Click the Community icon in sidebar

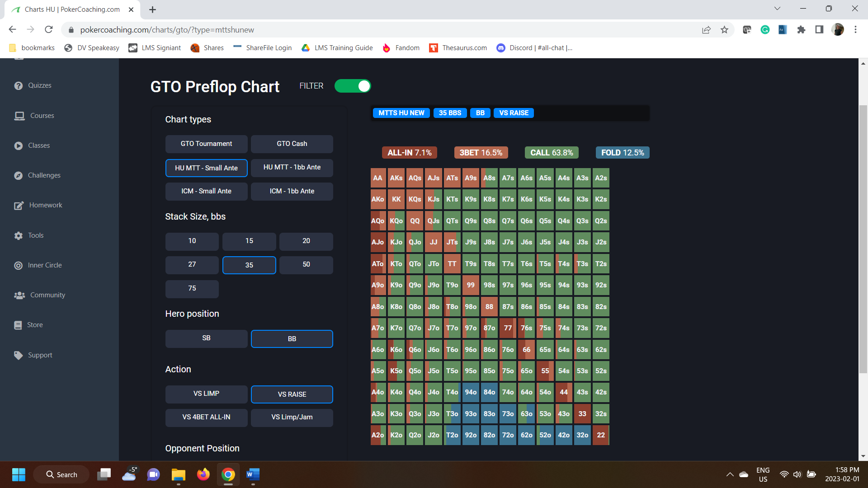[x=19, y=295]
